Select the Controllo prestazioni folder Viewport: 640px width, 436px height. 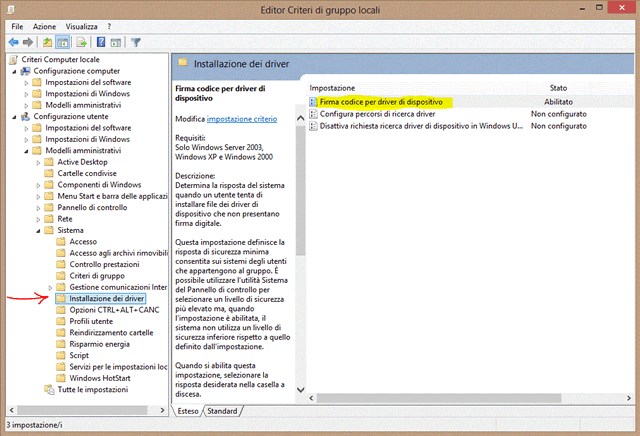104,265
